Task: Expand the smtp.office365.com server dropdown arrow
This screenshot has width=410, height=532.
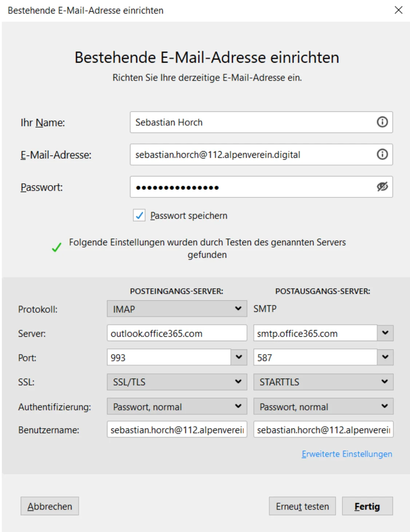Action: pyautogui.click(x=385, y=333)
